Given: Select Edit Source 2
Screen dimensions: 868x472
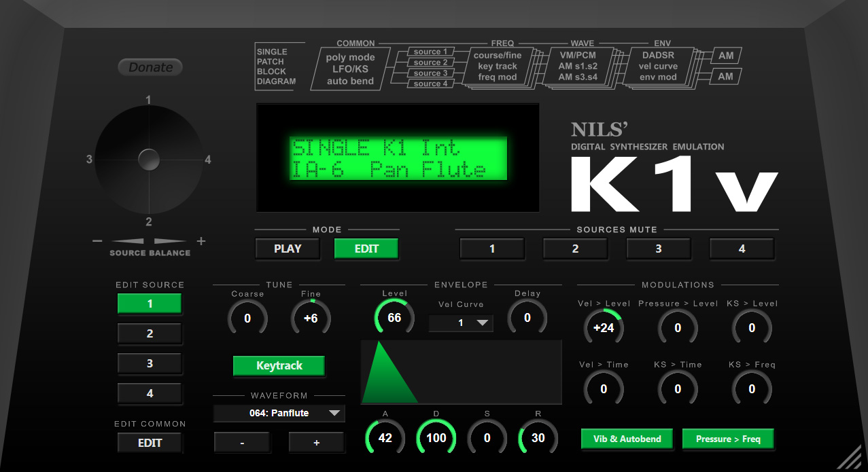Looking at the screenshot, I should tap(150, 333).
